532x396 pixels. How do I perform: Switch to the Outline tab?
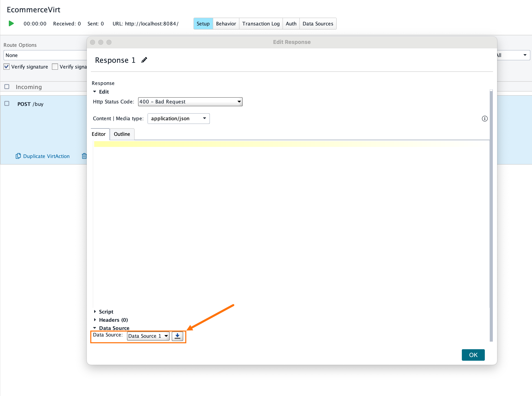point(122,134)
